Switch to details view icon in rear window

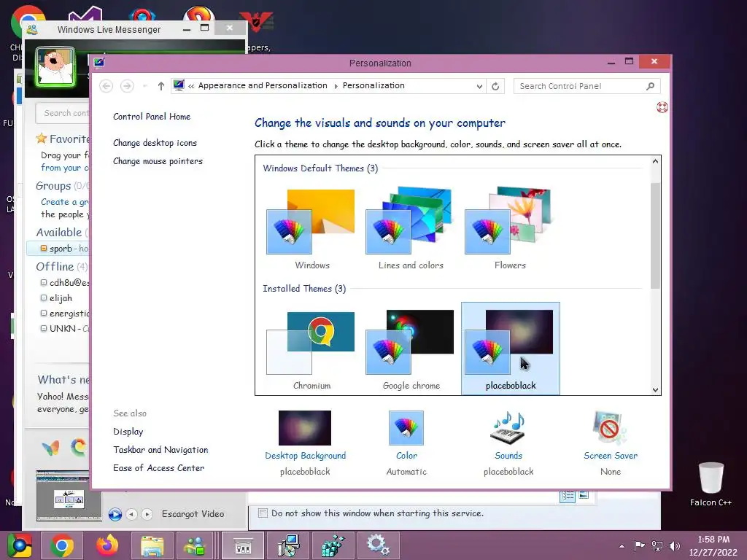click(567, 496)
